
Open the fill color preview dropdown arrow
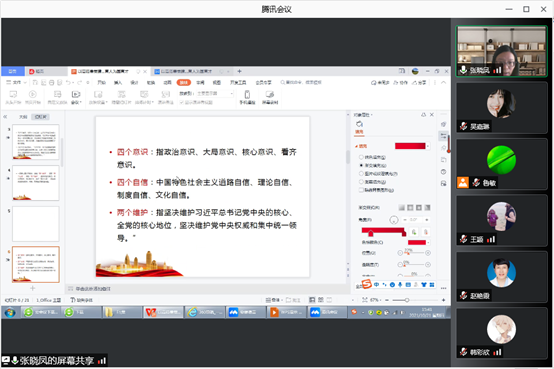(428, 146)
